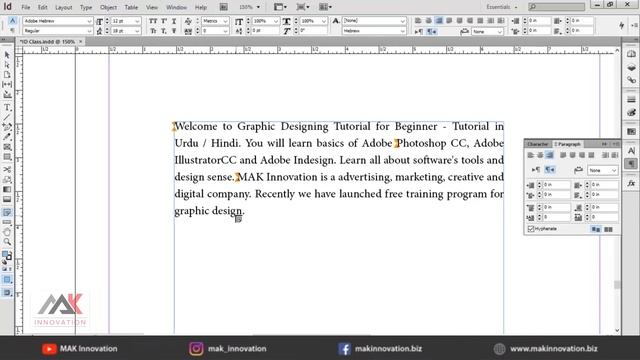
Task: Select the Rectangle Frame tool
Action: (7, 147)
